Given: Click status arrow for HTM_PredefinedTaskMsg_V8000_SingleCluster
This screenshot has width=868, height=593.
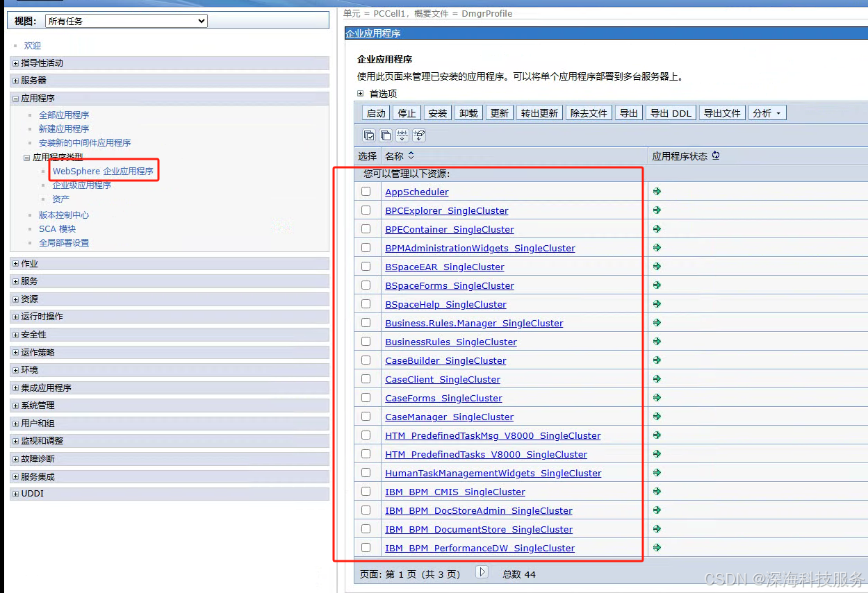Looking at the screenshot, I should (x=657, y=435).
